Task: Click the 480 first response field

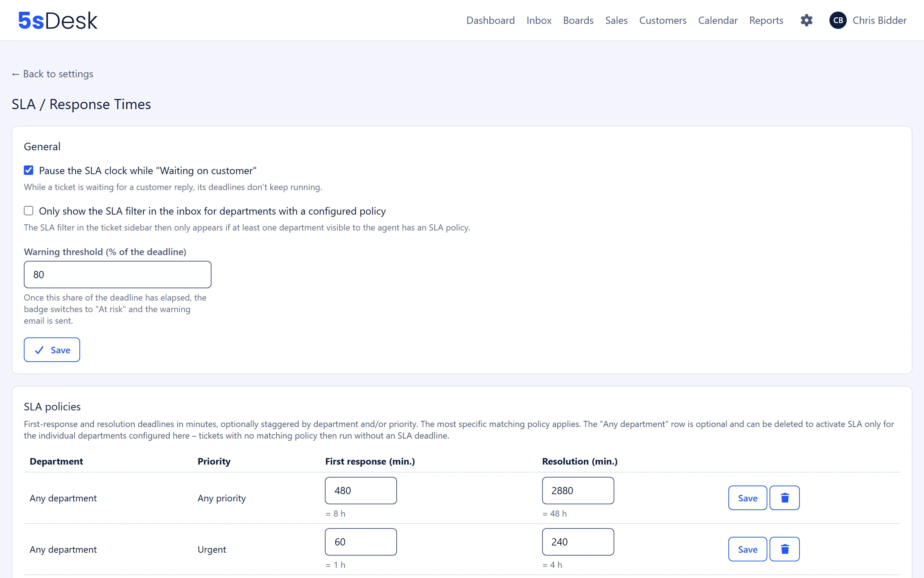Action: point(361,491)
